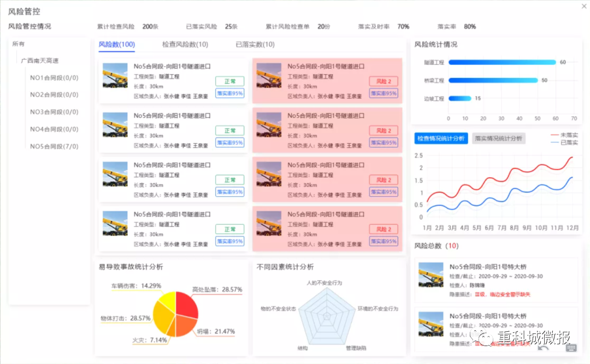Click the keyboard icon at bottom right
The height and width of the screenshot is (364, 590).
coord(572,348)
